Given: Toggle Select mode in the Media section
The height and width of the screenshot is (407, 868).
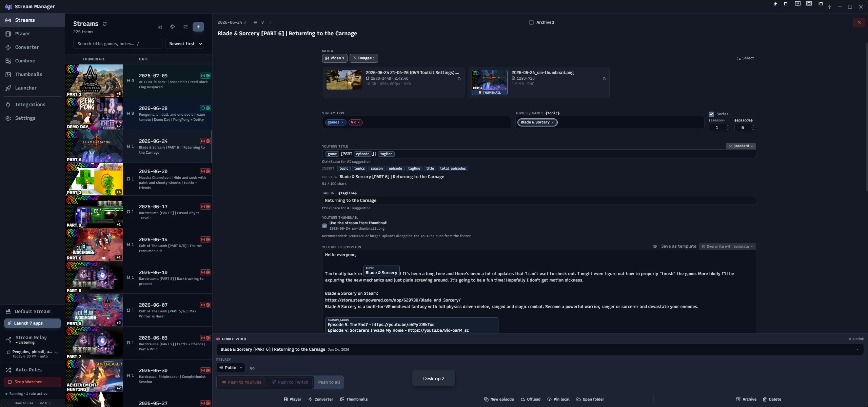Looking at the screenshot, I should (x=745, y=58).
